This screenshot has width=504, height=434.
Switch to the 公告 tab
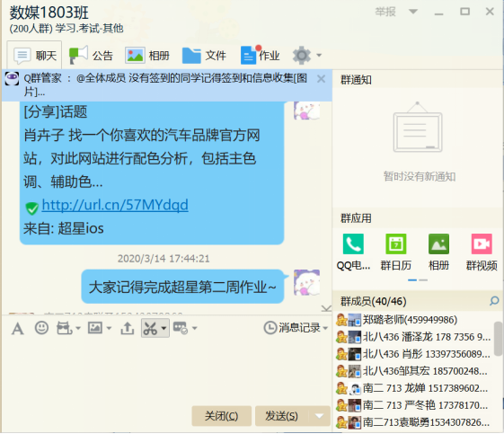(91, 56)
